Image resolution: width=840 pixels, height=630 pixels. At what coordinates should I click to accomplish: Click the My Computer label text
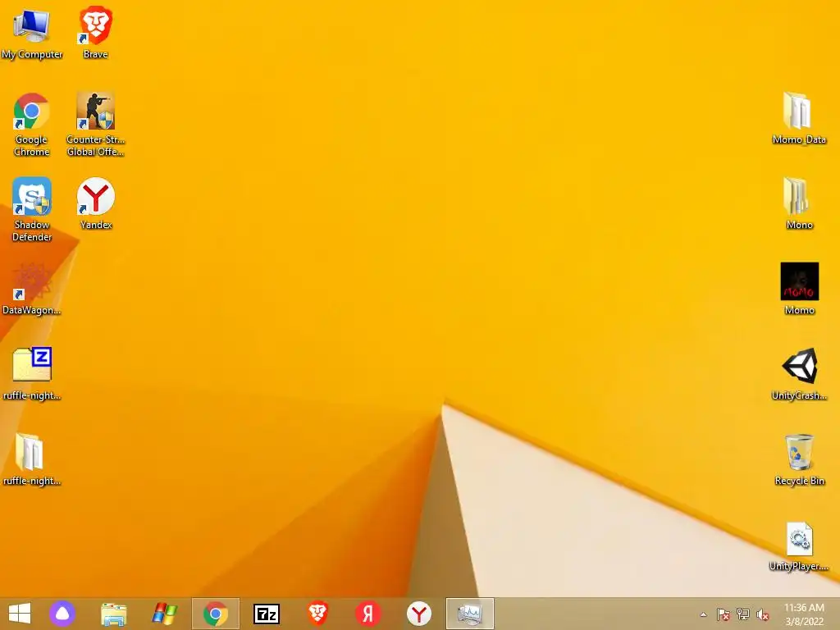[x=32, y=54]
